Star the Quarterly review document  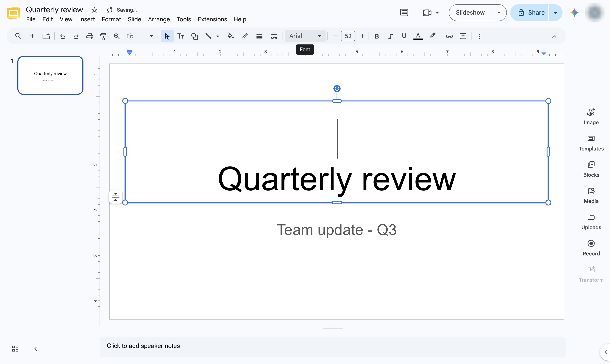point(94,10)
